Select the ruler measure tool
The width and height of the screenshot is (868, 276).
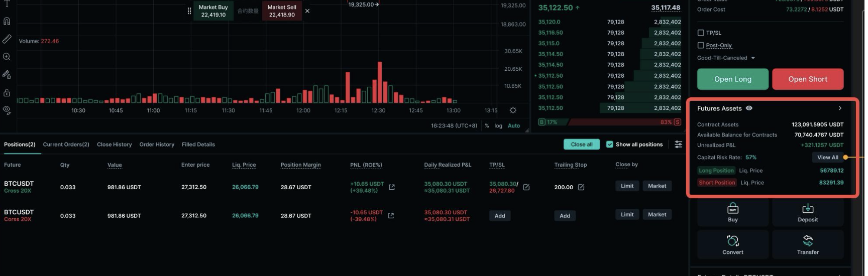click(7, 39)
